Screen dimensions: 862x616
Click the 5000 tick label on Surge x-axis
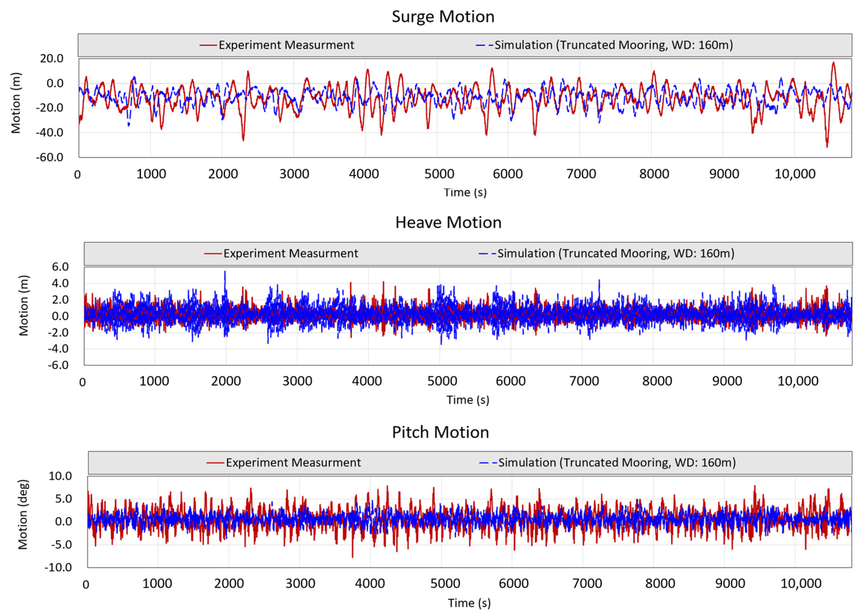439,174
